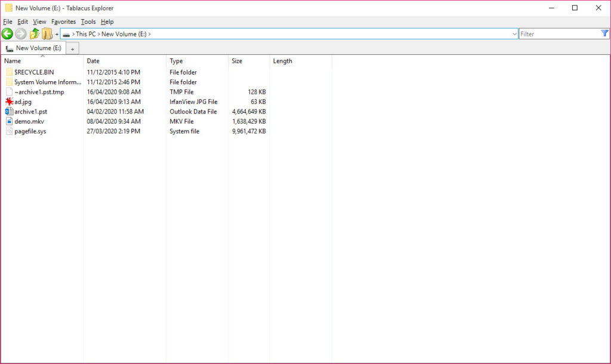
Task: Open the small dropdown beside the folder icon
Action: click(57, 34)
